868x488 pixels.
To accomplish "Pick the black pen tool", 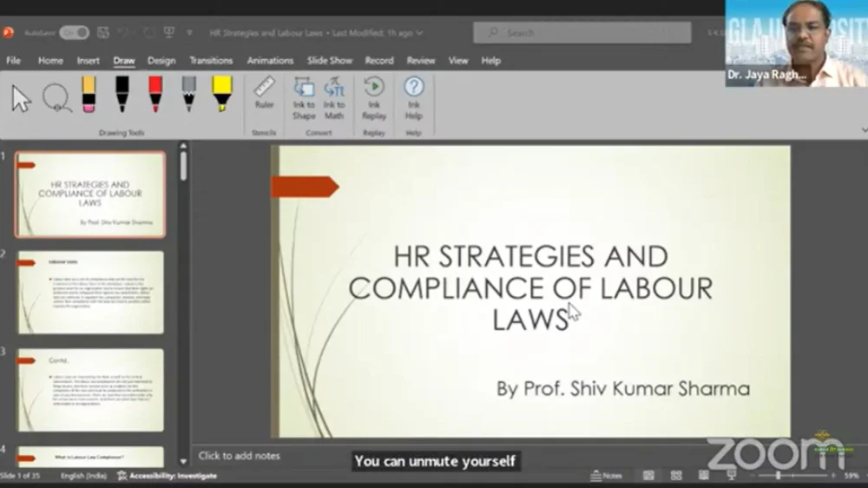I will [122, 94].
